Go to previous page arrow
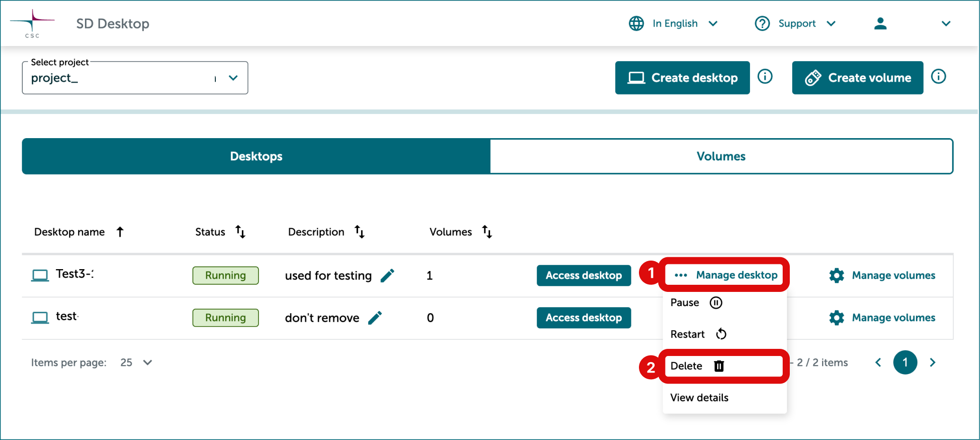 (878, 363)
